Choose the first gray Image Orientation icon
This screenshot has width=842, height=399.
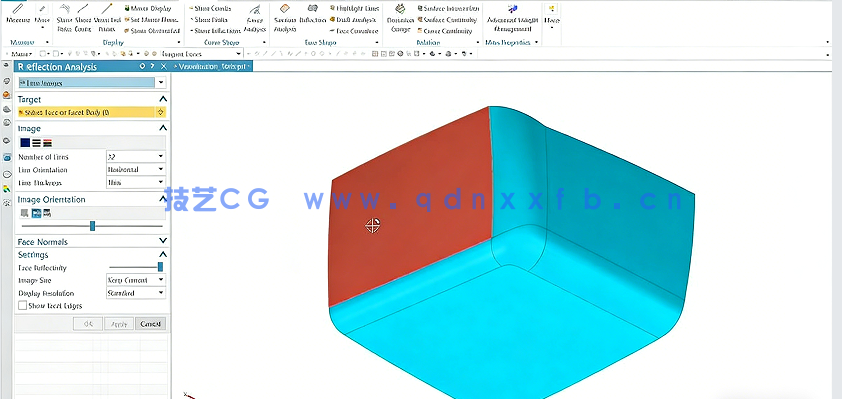click(x=24, y=213)
